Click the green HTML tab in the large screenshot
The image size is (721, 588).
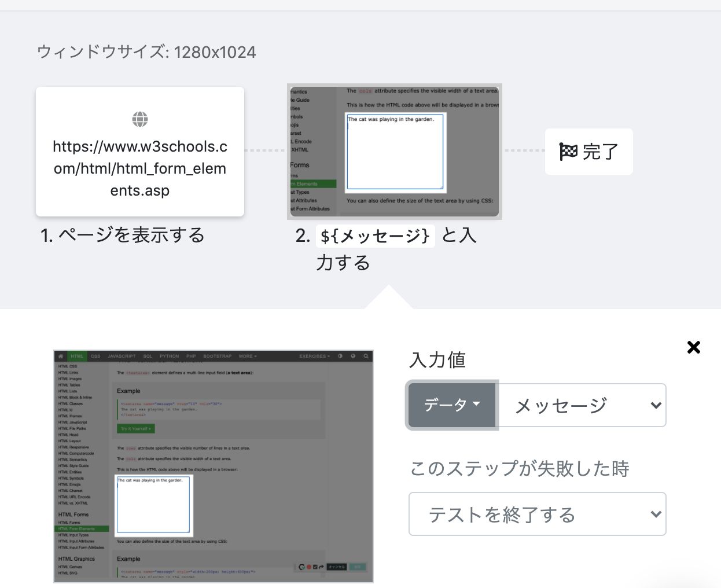[x=77, y=357]
